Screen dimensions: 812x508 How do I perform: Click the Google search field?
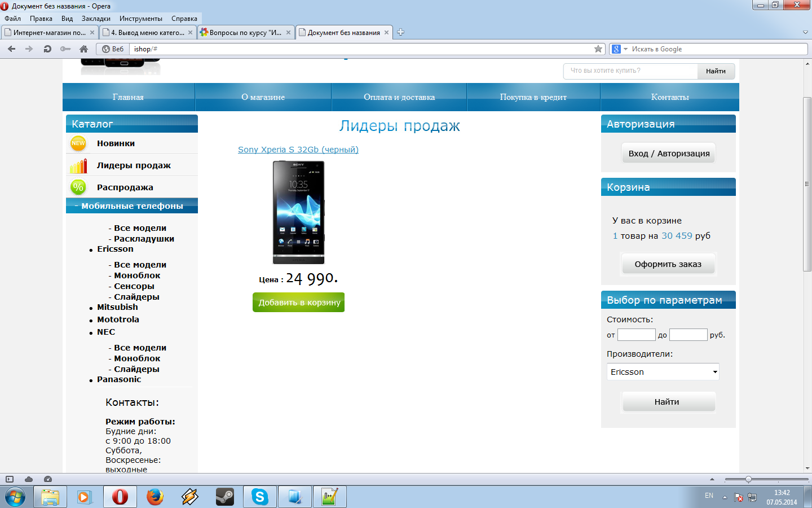(718, 49)
